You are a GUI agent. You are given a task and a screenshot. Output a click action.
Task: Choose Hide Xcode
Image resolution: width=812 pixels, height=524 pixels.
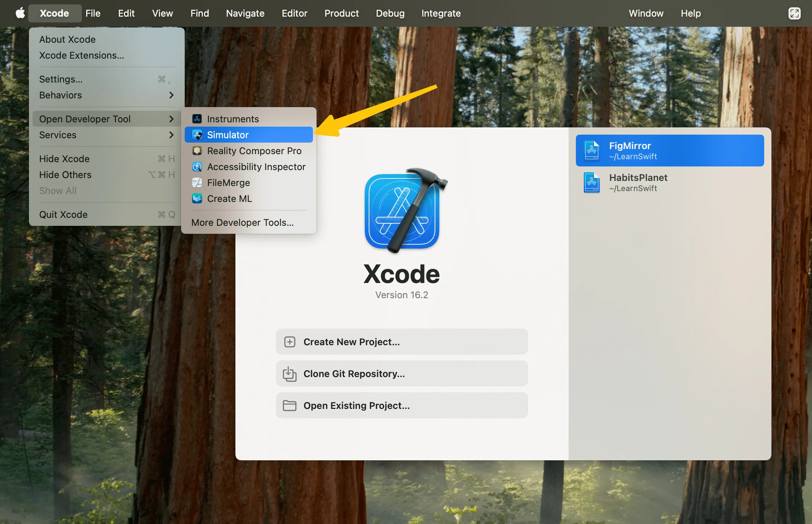106,159
